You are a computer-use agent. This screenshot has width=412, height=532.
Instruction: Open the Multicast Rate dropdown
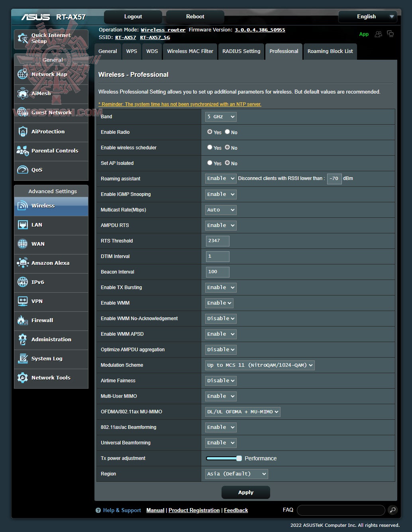point(221,210)
